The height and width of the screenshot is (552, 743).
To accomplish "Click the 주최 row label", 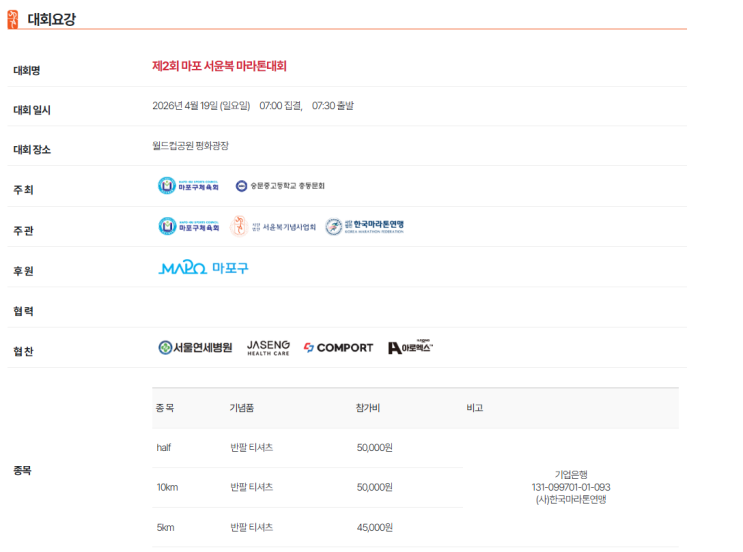I will [23, 190].
